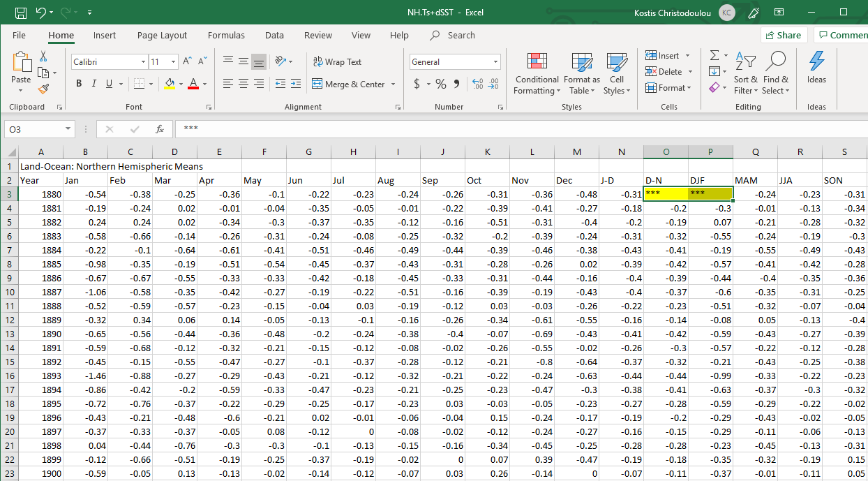
Task: Switch to the Formulas ribbon tab
Action: tap(226, 36)
